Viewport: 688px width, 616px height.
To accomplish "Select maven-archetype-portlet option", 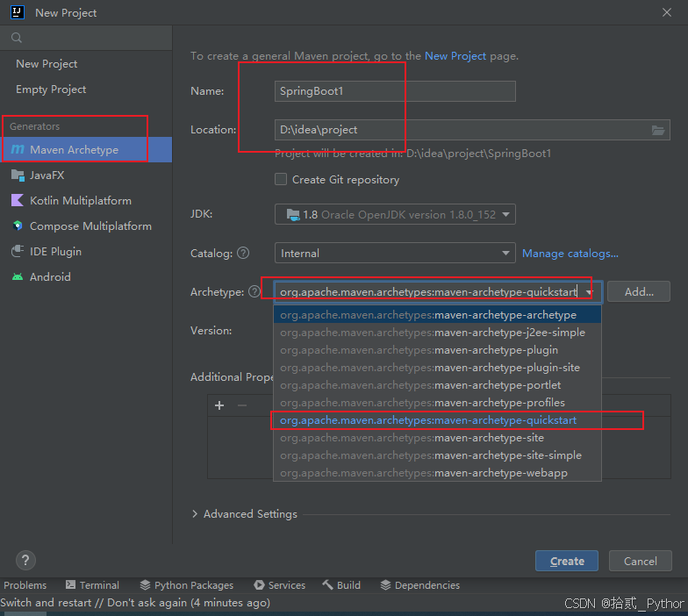I will pyautogui.click(x=437, y=384).
